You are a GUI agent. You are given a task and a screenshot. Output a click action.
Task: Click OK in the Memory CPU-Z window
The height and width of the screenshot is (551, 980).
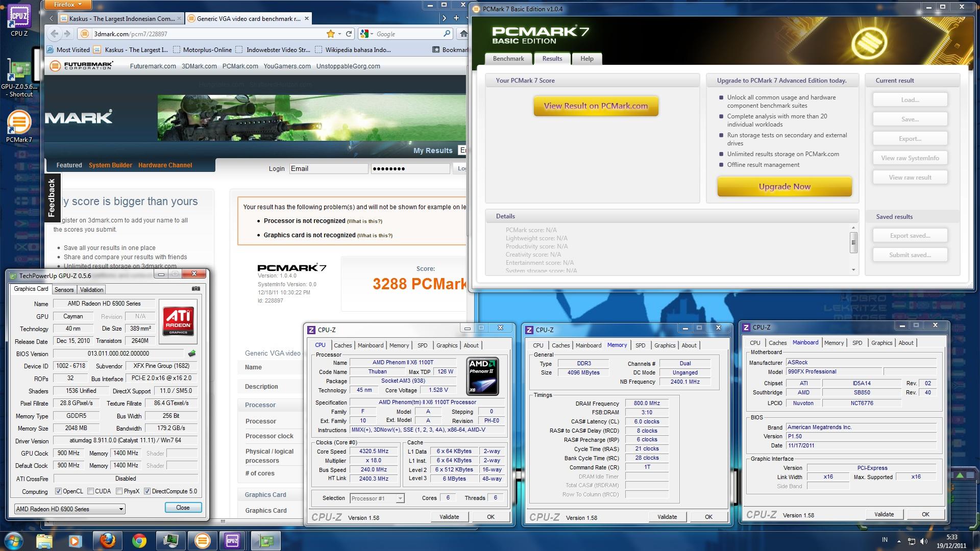(708, 517)
